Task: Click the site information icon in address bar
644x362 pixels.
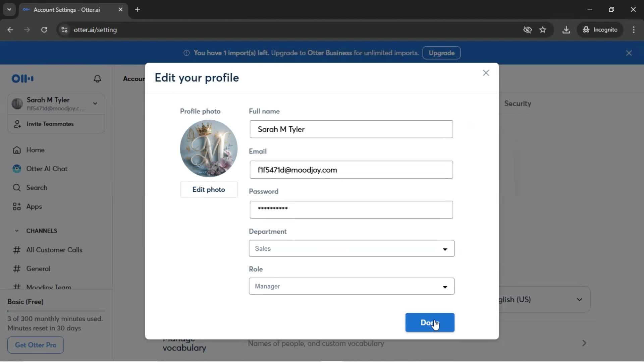Action: (x=64, y=30)
